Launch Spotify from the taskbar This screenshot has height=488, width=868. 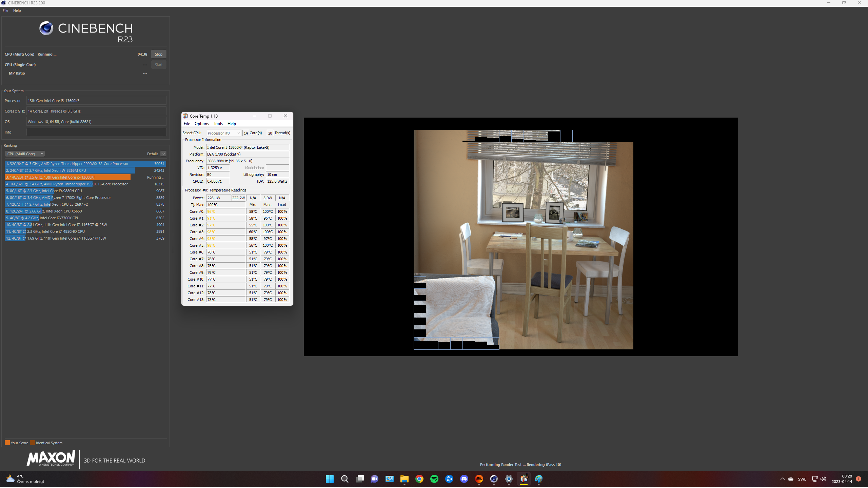tap(434, 479)
